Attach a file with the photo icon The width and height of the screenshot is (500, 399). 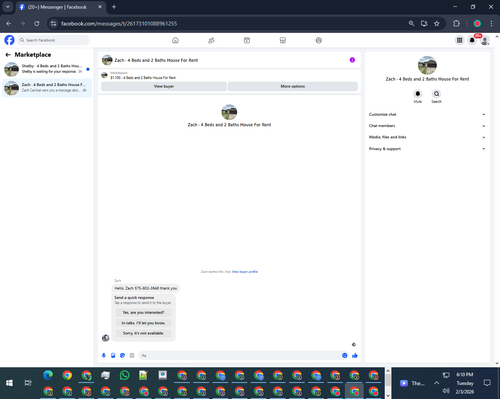coord(113,355)
